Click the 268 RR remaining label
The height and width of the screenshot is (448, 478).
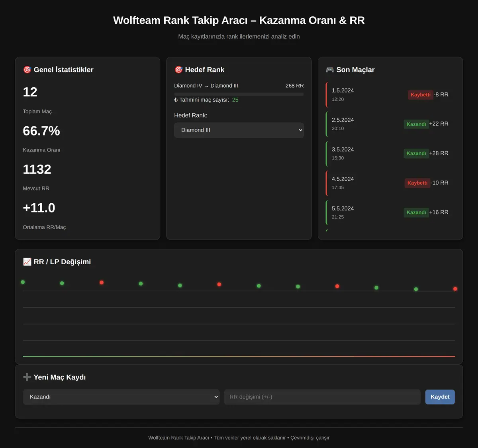tap(295, 86)
